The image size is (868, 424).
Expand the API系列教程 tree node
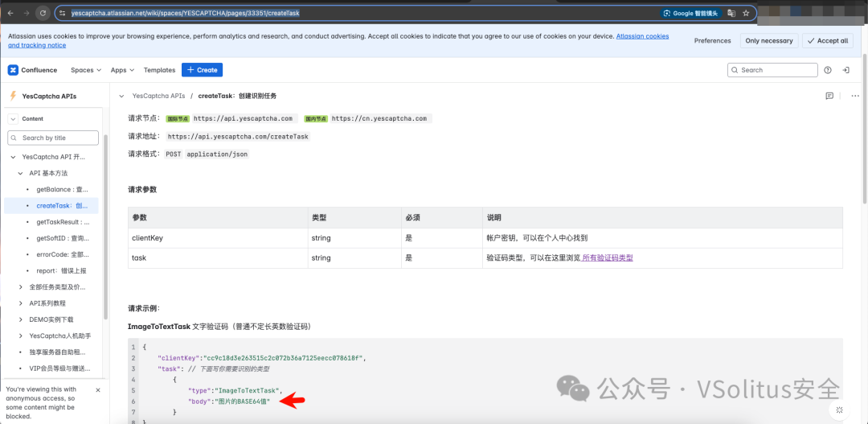[x=20, y=303]
